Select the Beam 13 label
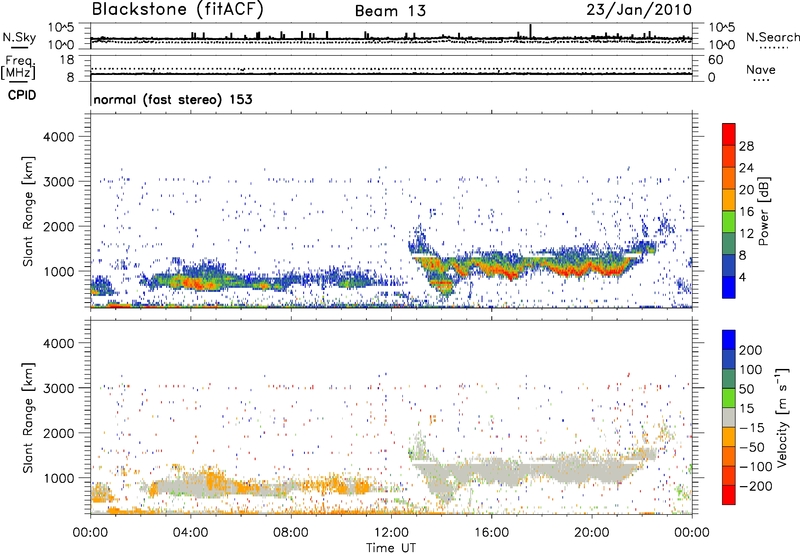The height and width of the screenshot is (554, 800). click(390, 11)
